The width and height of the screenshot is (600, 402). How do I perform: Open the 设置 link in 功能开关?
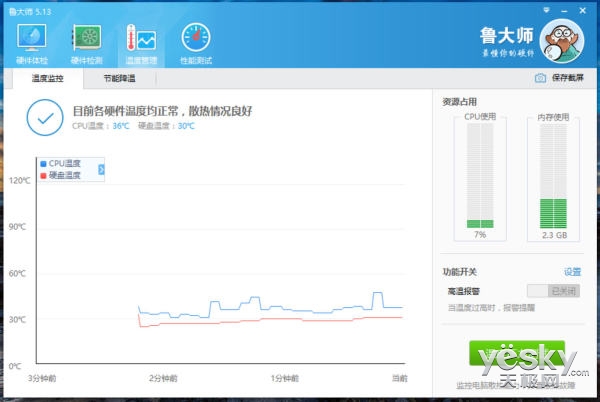(572, 272)
